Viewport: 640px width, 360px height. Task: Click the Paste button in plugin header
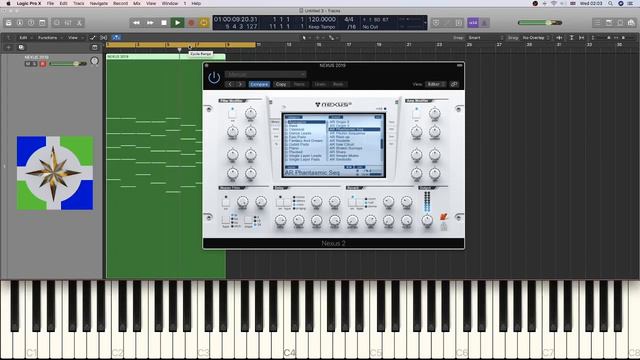(x=300, y=84)
